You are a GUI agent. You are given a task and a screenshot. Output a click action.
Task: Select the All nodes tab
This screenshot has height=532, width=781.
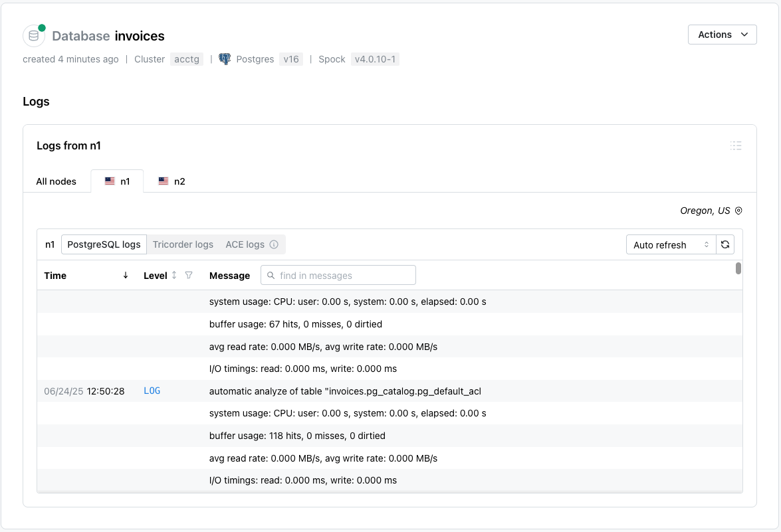coord(57,180)
